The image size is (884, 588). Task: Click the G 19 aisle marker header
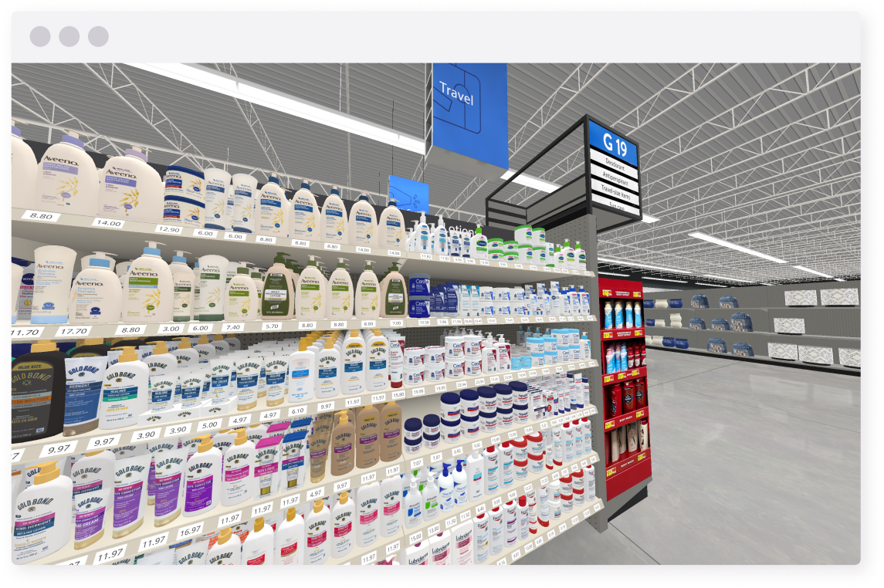click(615, 144)
